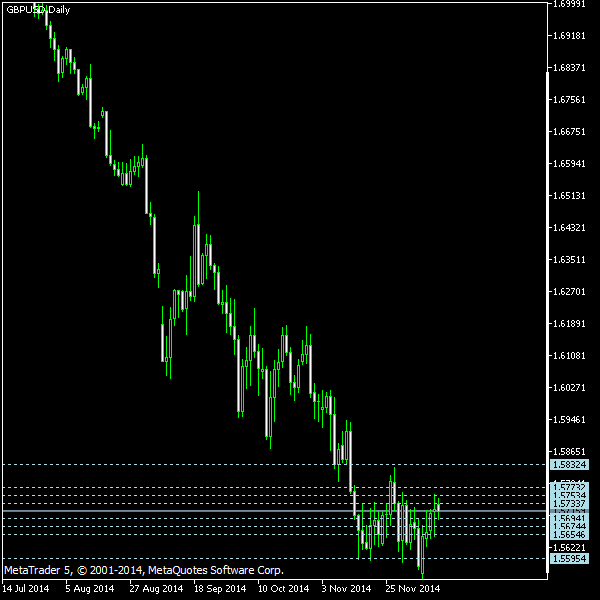Viewport: 600px width, 600px height.
Task: Select the highlighted 1.57534 level tag
Action: 569,496
